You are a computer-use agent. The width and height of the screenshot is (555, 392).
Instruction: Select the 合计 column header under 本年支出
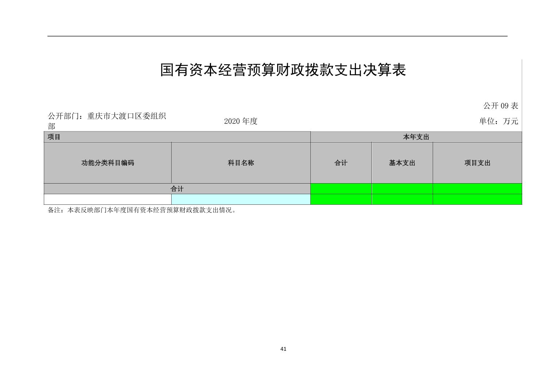(x=341, y=163)
